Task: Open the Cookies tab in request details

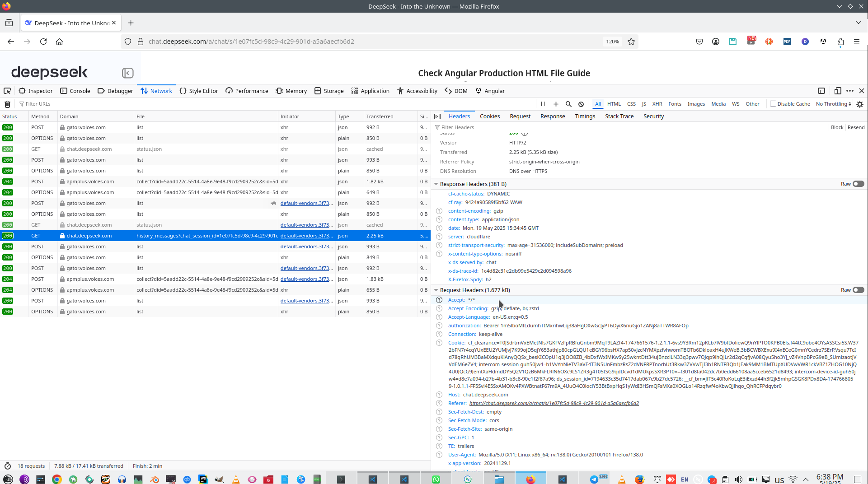Action: tap(490, 116)
